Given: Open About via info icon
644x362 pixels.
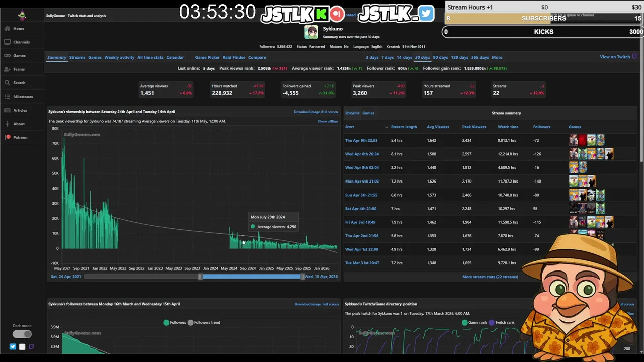Looking at the screenshot, I should (8, 124).
